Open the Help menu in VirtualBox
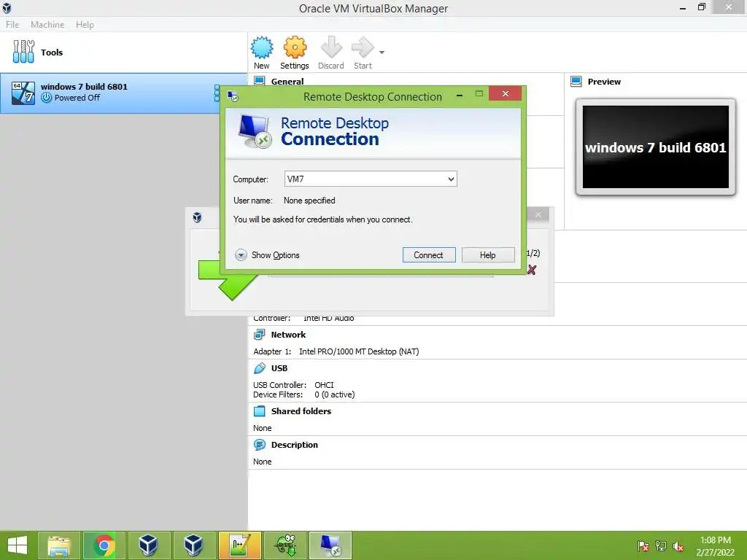Viewport: 747px width, 560px height. [85, 24]
